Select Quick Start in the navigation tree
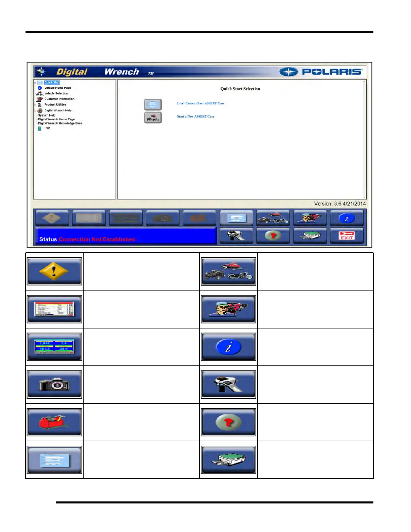411x532 pixels. tap(52, 82)
